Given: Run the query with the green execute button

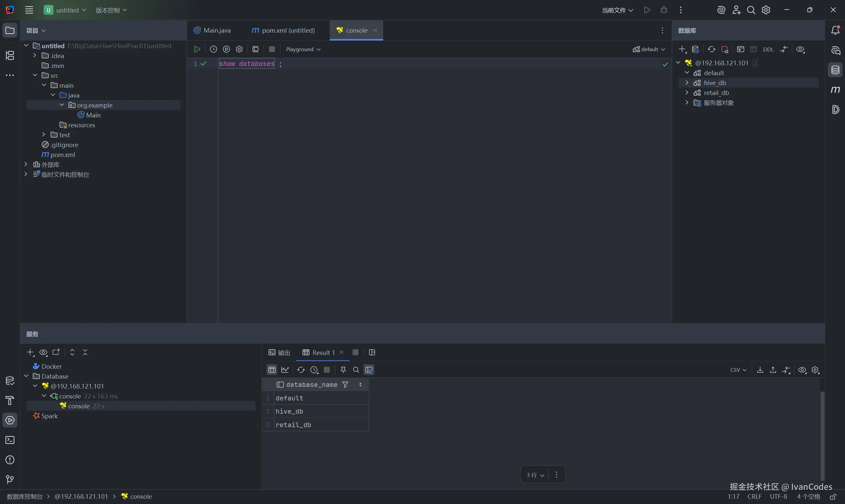Looking at the screenshot, I should pyautogui.click(x=197, y=49).
